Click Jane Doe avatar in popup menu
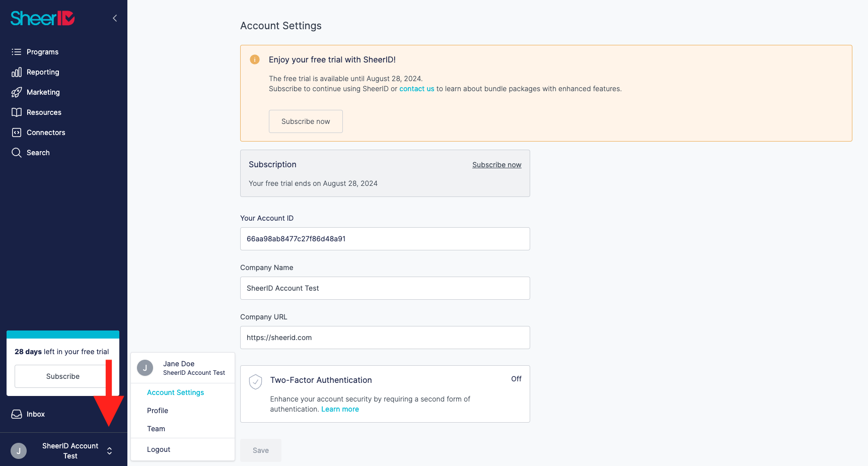The height and width of the screenshot is (466, 868). tap(145, 368)
